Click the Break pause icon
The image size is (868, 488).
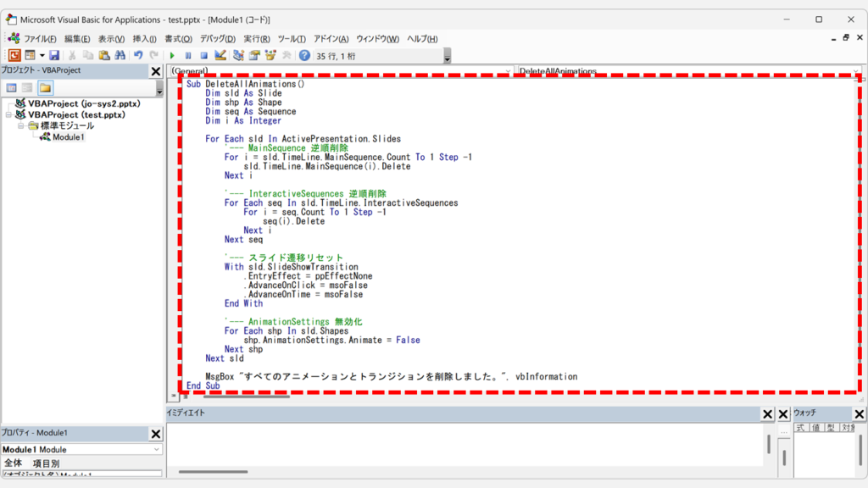pos(188,55)
